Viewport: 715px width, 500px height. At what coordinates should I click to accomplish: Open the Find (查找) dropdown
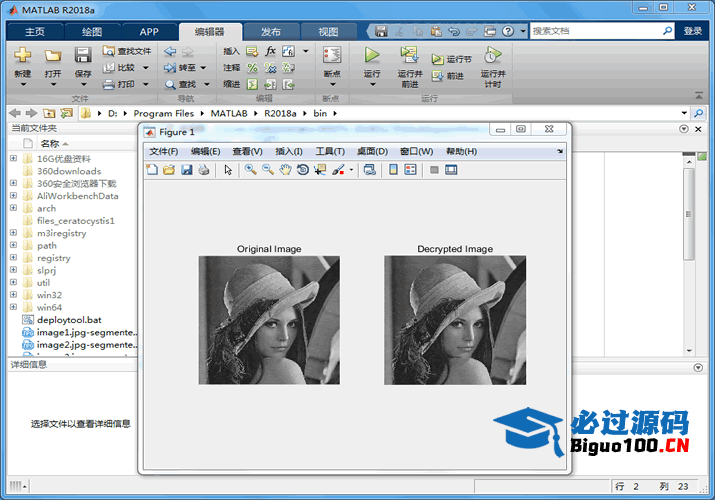pyautogui.click(x=207, y=84)
